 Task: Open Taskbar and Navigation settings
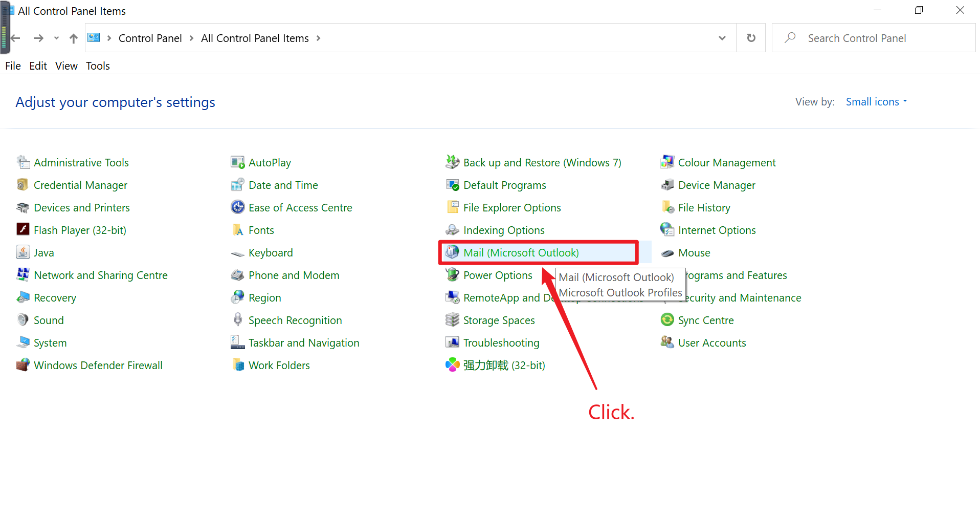pyautogui.click(x=304, y=342)
